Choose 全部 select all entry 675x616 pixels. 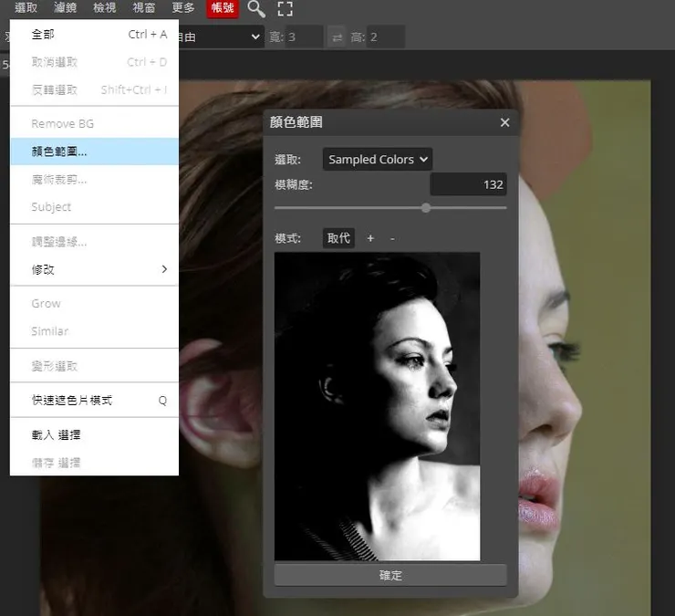point(94,35)
